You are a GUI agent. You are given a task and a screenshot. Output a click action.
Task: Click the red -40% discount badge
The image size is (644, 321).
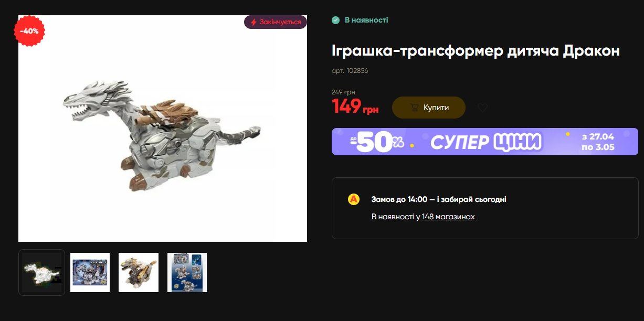(x=29, y=31)
